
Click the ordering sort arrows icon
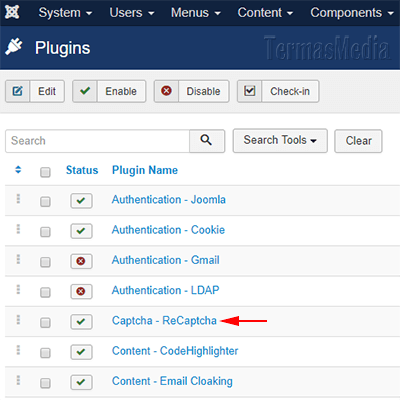18,170
